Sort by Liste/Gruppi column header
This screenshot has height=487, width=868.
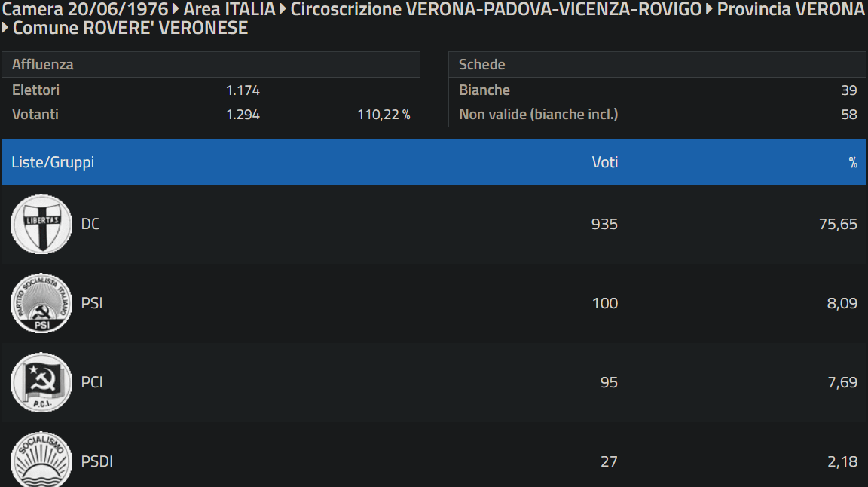[x=53, y=162]
